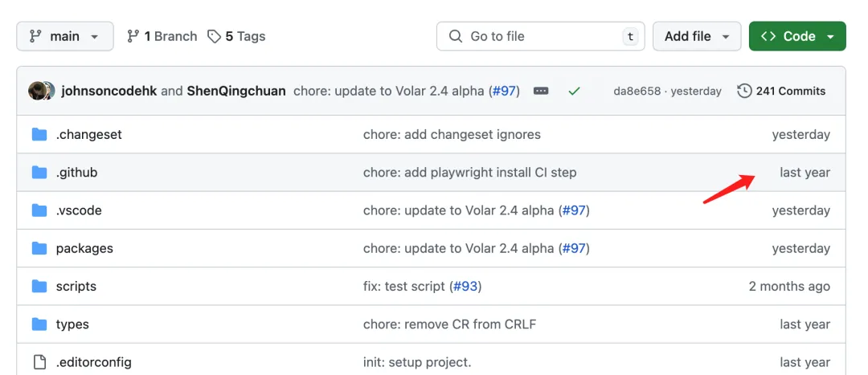This screenshot has width=868, height=375.
Task: Click the .github folder icon
Action: coord(39,172)
